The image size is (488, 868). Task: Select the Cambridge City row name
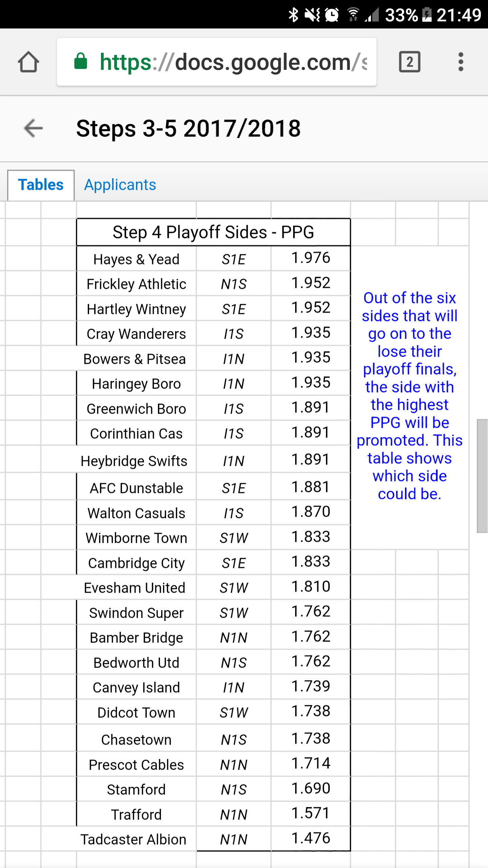136,563
